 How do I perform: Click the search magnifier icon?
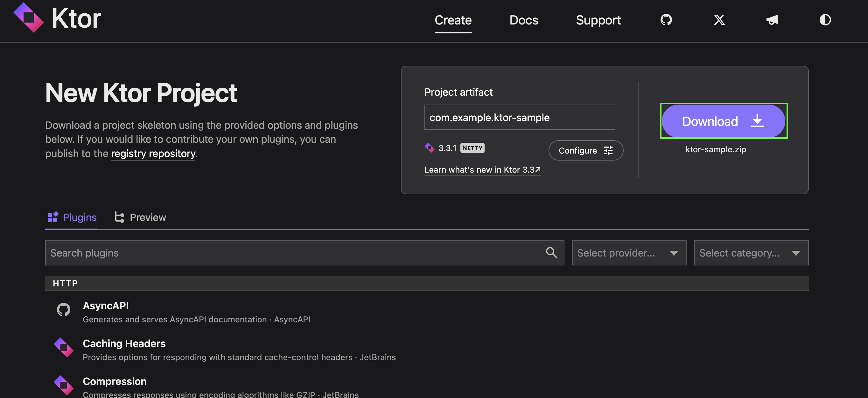pos(551,252)
